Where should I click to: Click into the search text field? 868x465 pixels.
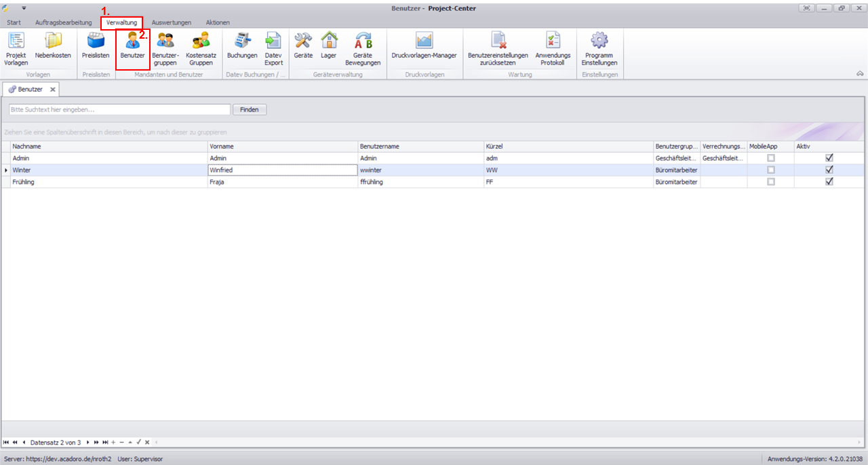click(x=119, y=109)
